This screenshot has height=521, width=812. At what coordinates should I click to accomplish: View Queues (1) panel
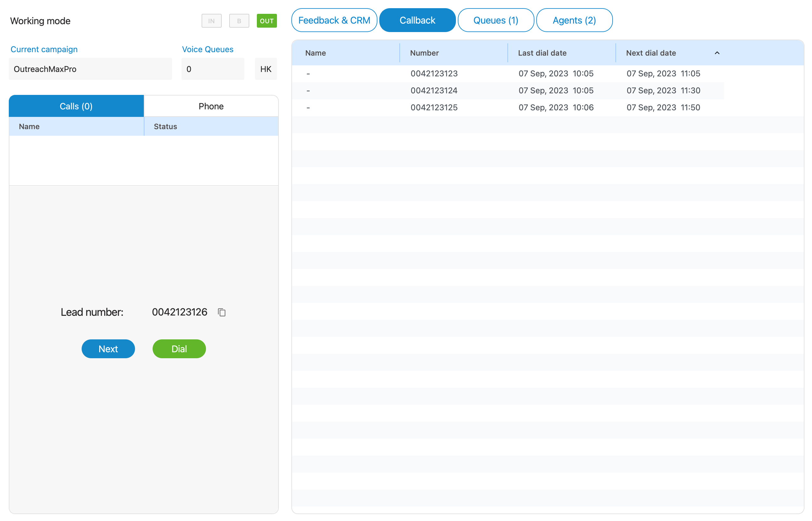coord(496,20)
